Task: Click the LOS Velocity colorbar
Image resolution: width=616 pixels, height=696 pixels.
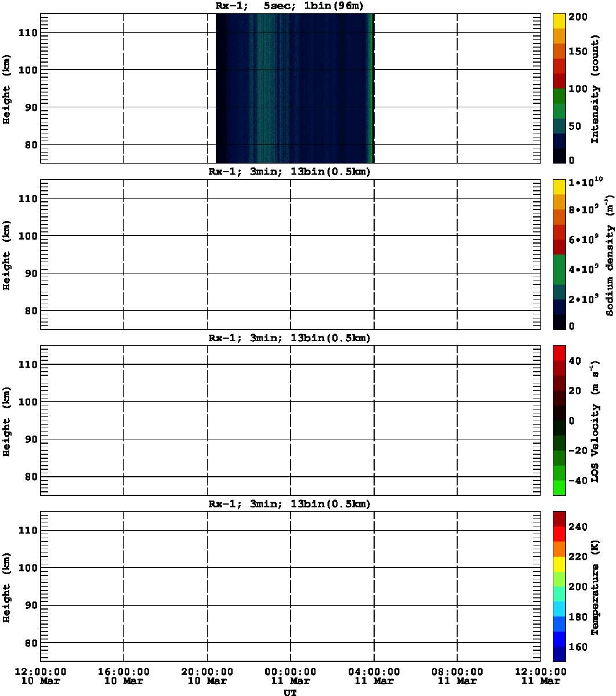Action: click(559, 420)
